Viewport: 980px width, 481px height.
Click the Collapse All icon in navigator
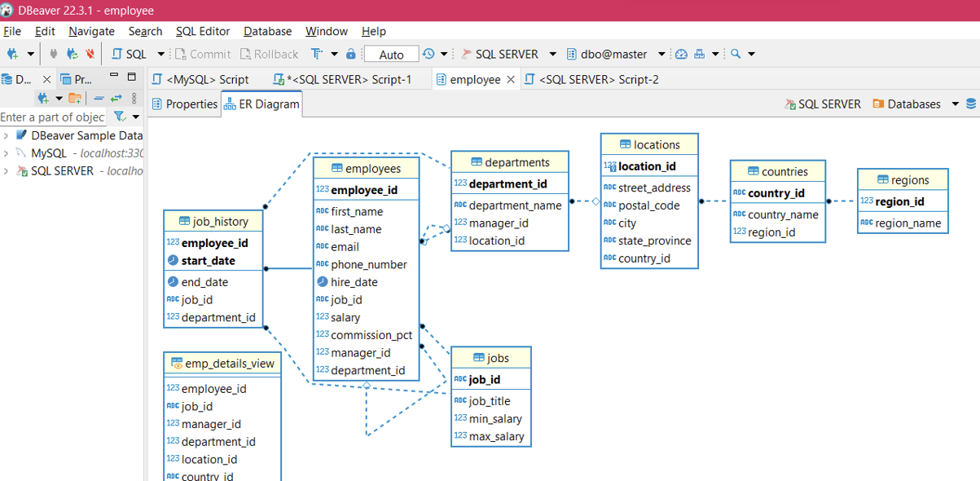click(x=99, y=98)
